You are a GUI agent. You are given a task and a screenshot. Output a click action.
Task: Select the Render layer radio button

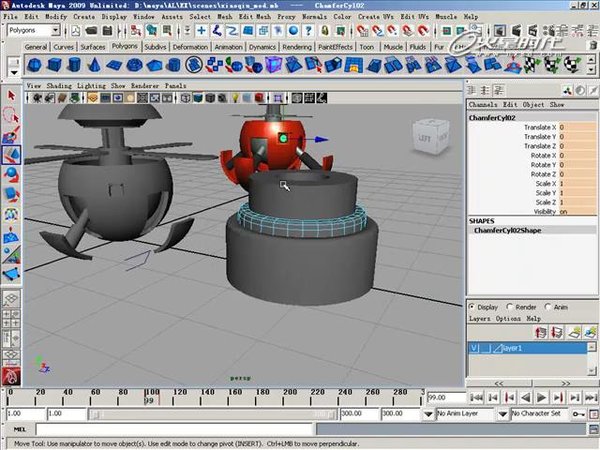(x=509, y=306)
